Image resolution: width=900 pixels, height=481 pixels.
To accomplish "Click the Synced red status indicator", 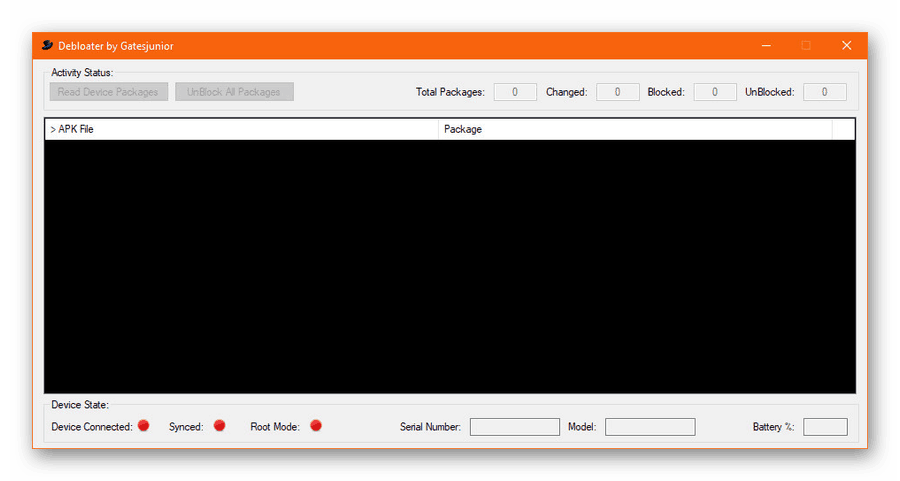I will (219, 425).
